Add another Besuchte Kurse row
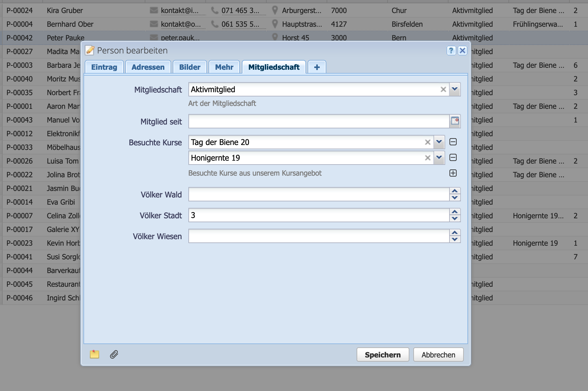Screen dimensions: 588x391 pyautogui.click(x=453, y=173)
